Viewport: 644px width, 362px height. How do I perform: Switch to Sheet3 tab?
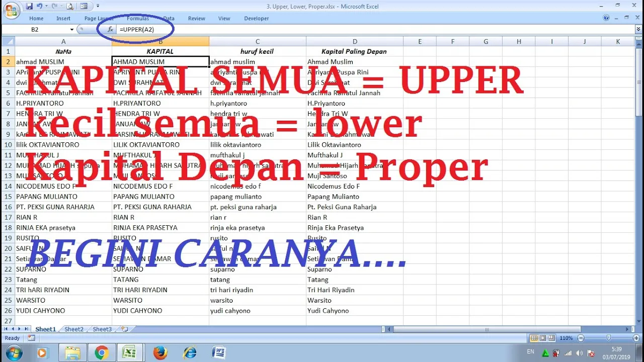(102, 329)
